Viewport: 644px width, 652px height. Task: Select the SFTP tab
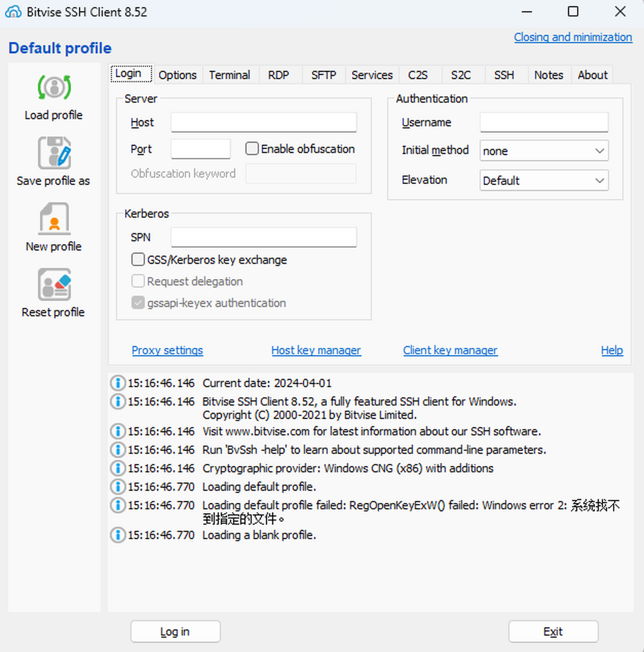(324, 75)
